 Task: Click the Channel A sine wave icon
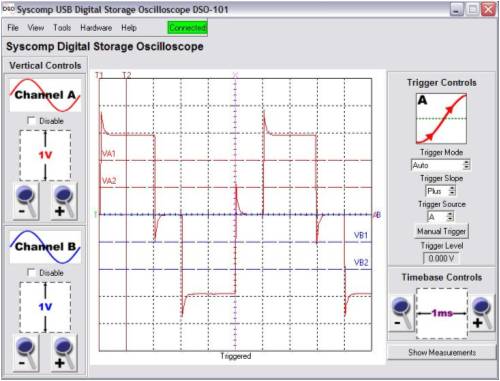(45, 95)
